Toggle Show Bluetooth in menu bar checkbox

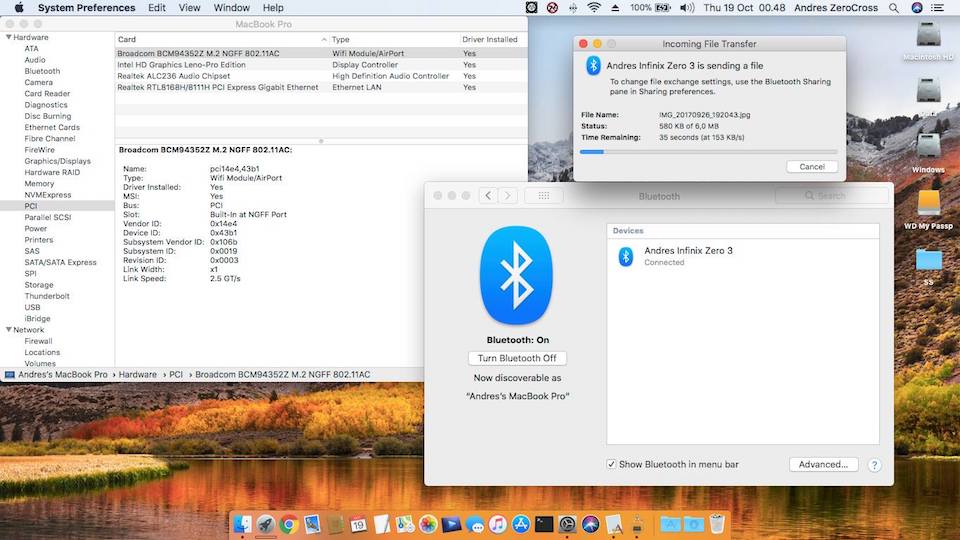611,464
